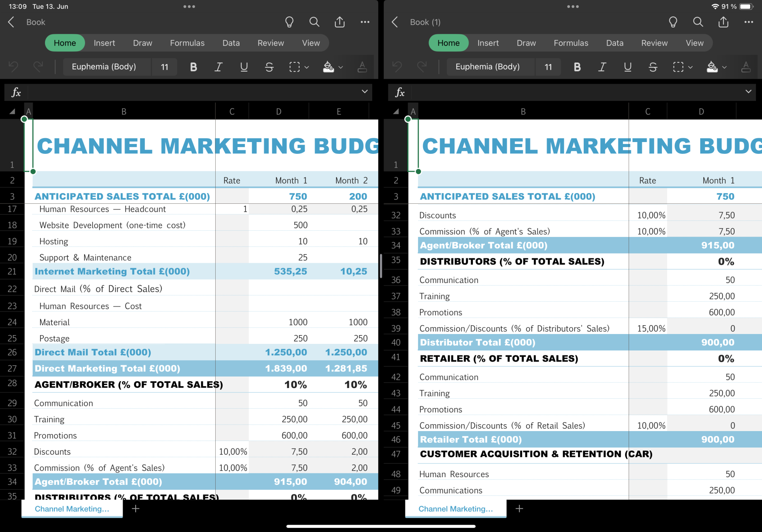Viewport: 762px width, 532px height.
Task: Toggle strikethrough in left window toolbar
Action: point(269,67)
